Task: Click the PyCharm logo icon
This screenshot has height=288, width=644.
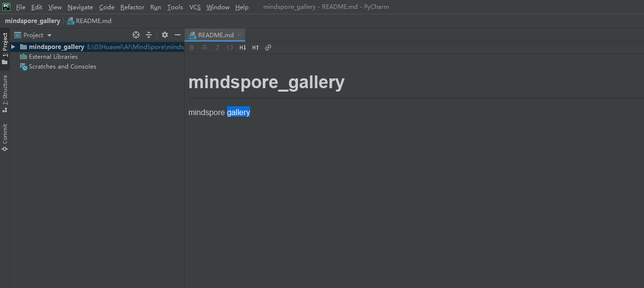Action: click(x=6, y=7)
